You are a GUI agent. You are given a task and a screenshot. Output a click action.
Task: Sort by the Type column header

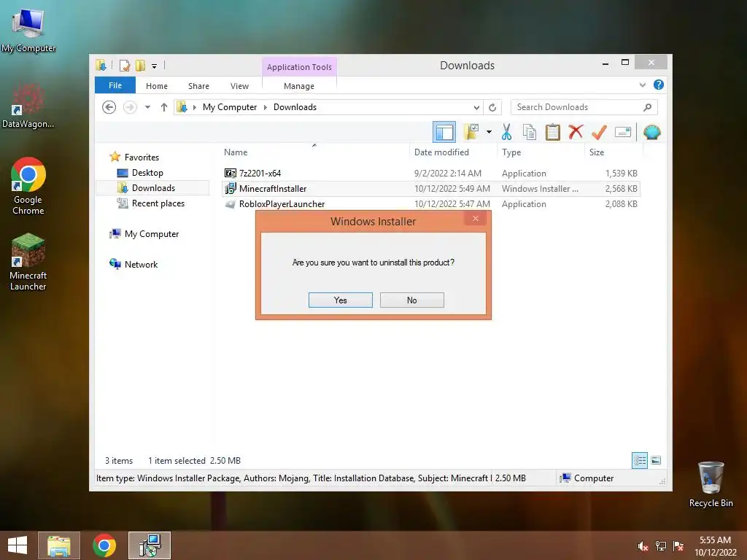click(511, 152)
